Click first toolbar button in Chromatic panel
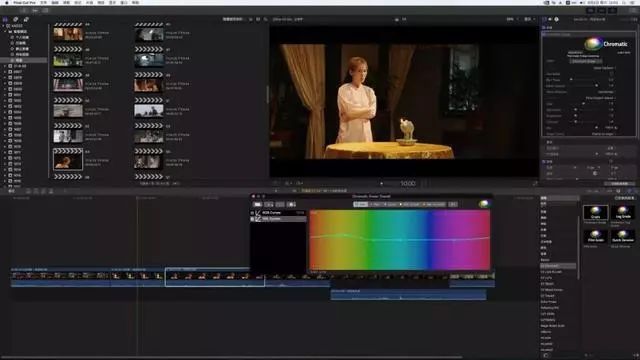 pos(258,204)
